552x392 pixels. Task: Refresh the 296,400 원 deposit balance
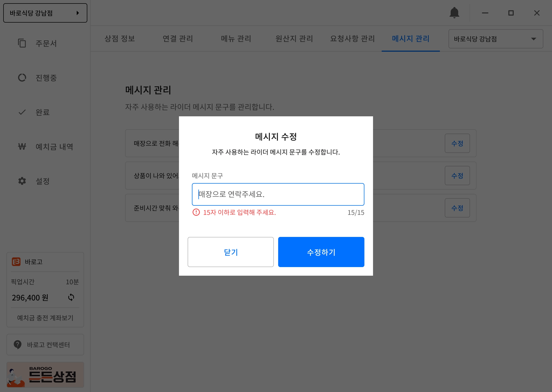click(71, 297)
